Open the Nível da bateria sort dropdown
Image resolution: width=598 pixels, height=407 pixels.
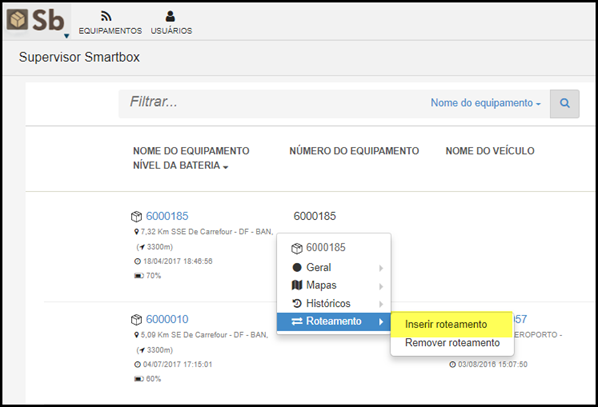180,166
